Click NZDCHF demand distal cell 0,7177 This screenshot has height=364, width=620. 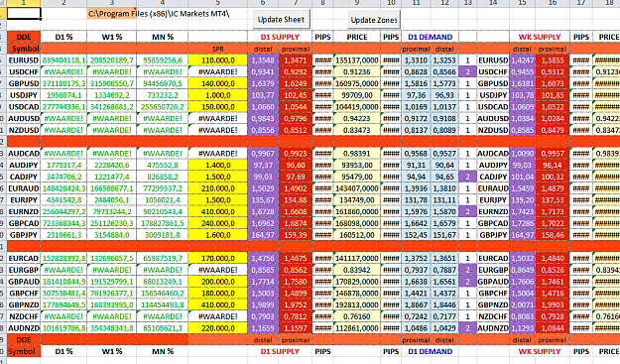(444, 316)
